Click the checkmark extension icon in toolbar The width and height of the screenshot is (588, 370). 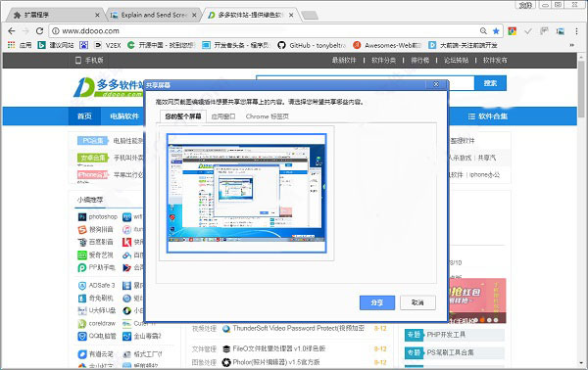pyautogui.click(x=528, y=31)
